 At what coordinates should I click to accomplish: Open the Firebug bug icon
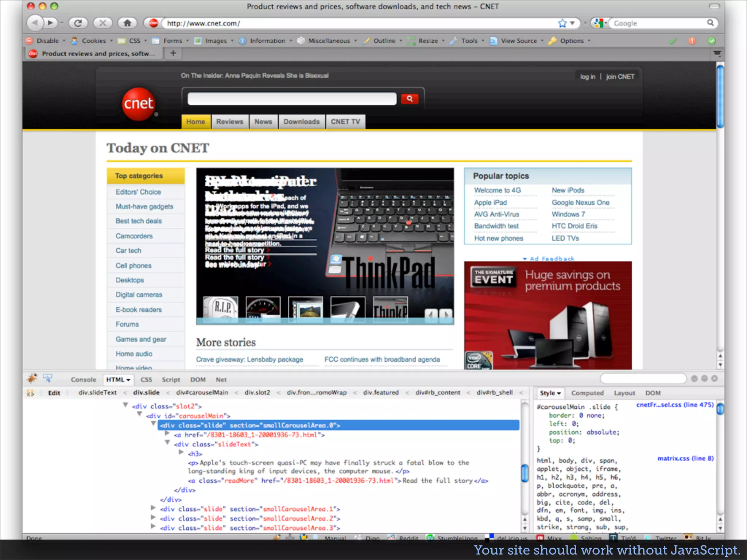click(32, 379)
